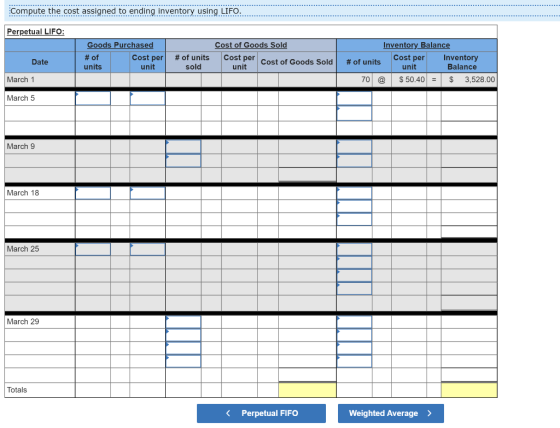Go to the Perpetual FIFO tab

[261, 413]
